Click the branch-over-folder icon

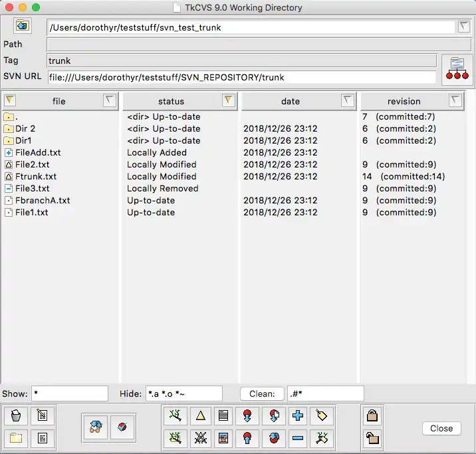(176, 438)
